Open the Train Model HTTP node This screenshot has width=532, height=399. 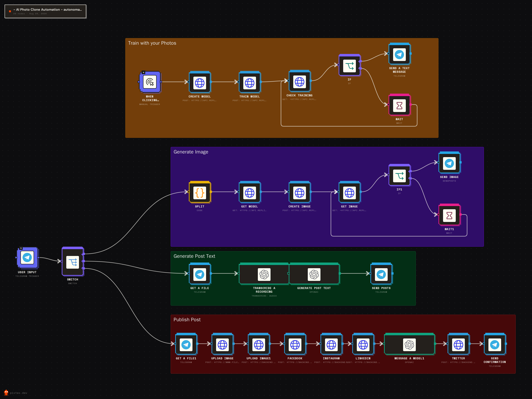250,82
